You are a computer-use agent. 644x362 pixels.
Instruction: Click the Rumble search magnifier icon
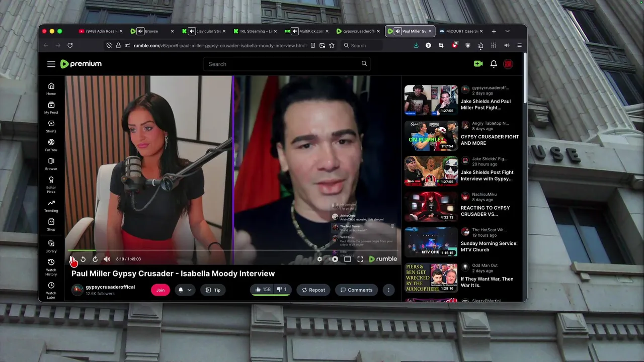coord(364,64)
